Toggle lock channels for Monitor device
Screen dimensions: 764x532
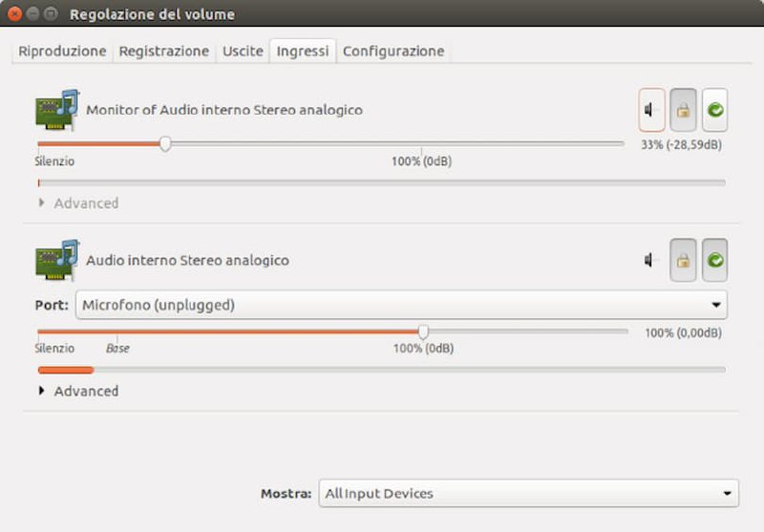coord(683,110)
